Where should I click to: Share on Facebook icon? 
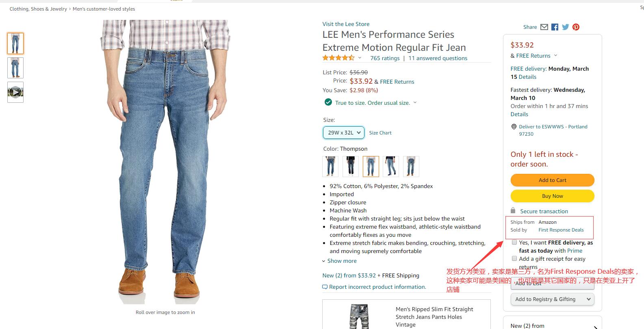tap(555, 27)
